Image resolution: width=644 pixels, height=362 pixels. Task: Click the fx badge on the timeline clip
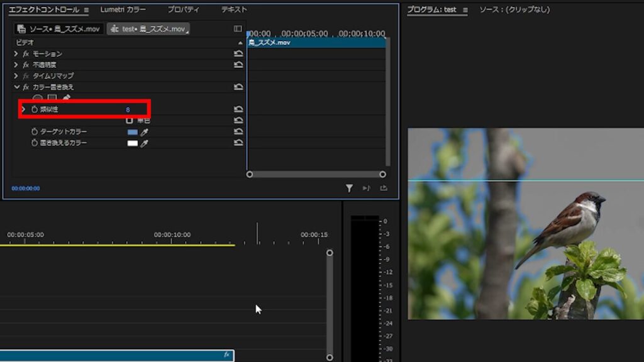pyautogui.click(x=226, y=354)
